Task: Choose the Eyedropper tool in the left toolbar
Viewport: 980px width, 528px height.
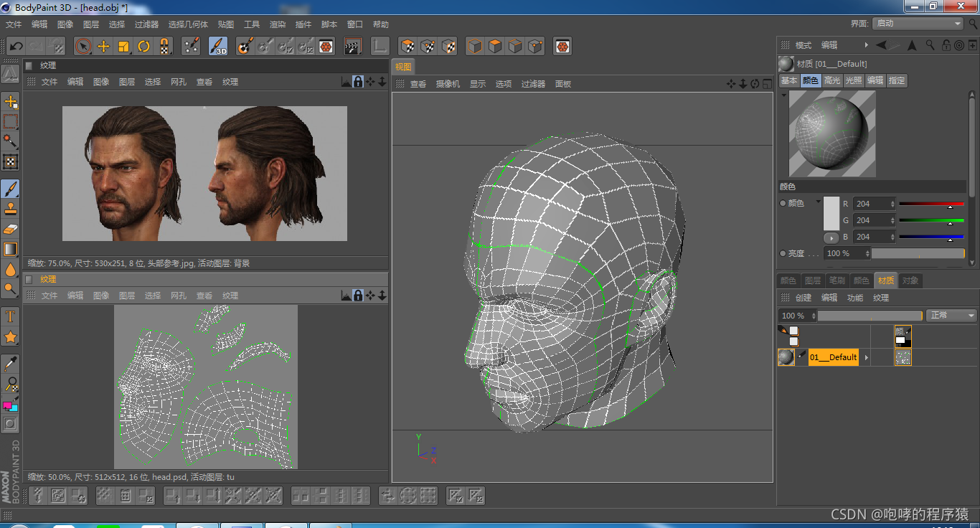Action: 11,363
